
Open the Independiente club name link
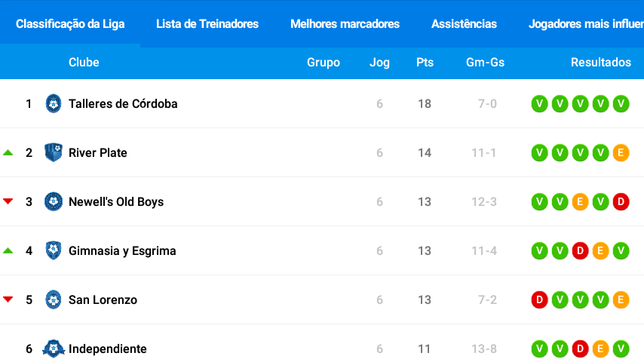[x=108, y=349]
